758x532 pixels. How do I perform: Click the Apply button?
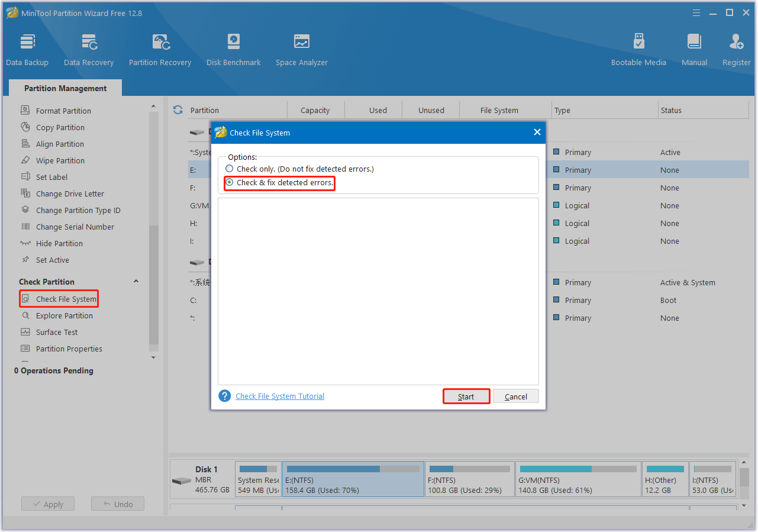point(48,504)
